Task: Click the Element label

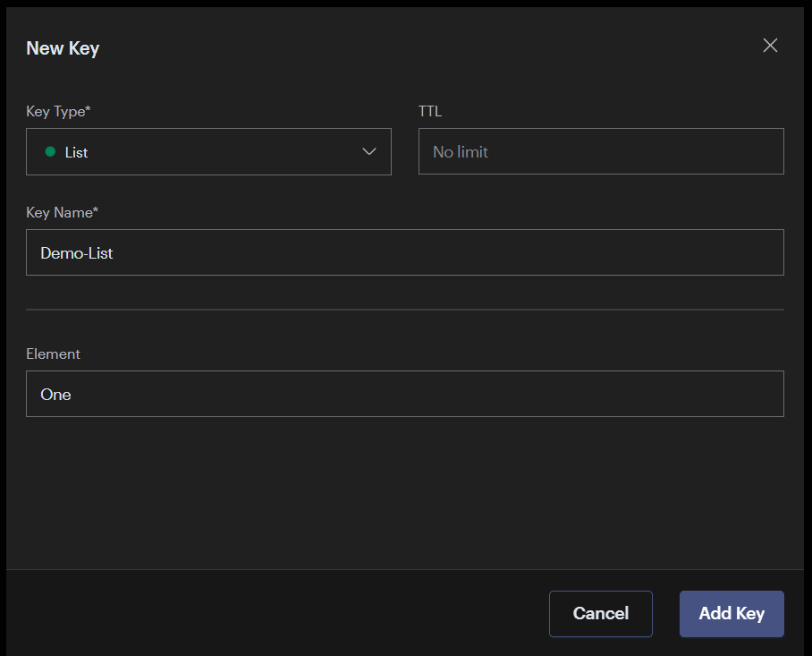Action: click(x=53, y=354)
